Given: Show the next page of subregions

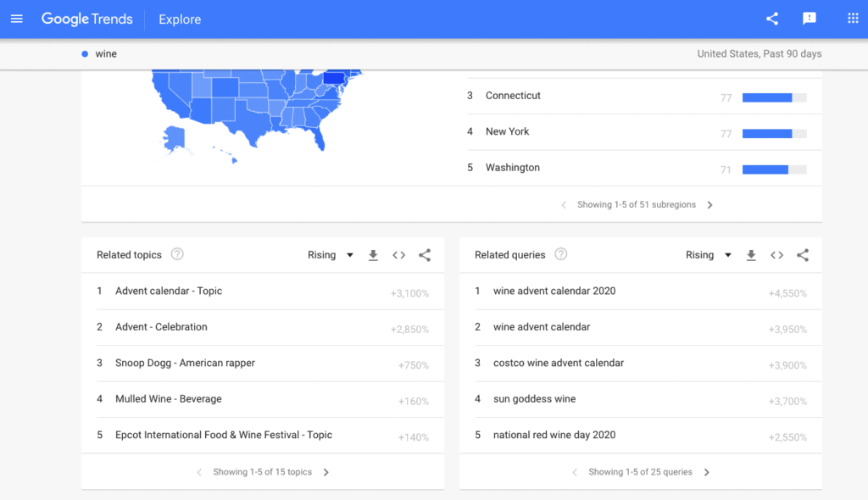Looking at the screenshot, I should pyautogui.click(x=709, y=204).
